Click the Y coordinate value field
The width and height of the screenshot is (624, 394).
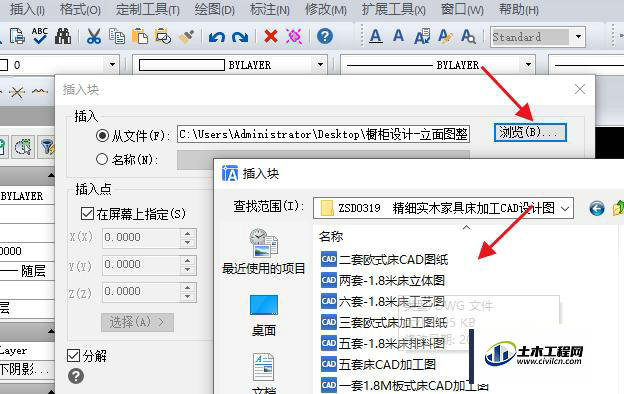click(x=141, y=265)
